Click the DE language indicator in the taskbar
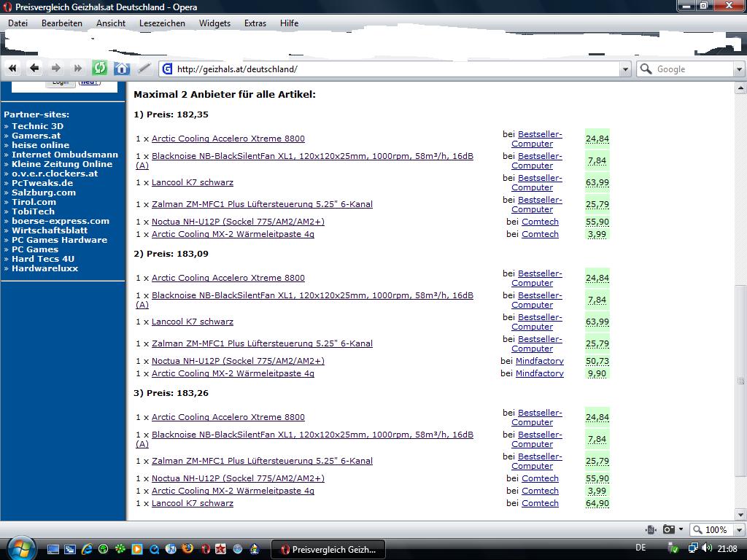 pyautogui.click(x=640, y=548)
